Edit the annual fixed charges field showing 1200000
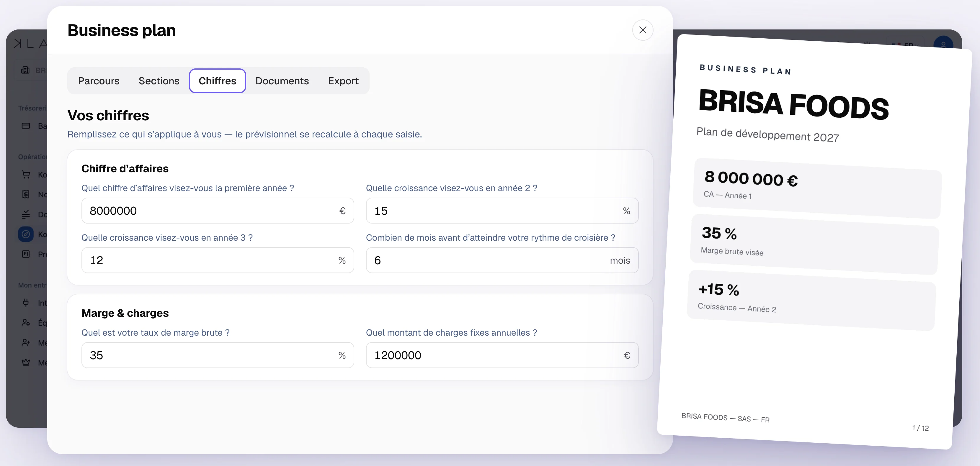 coord(502,355)
